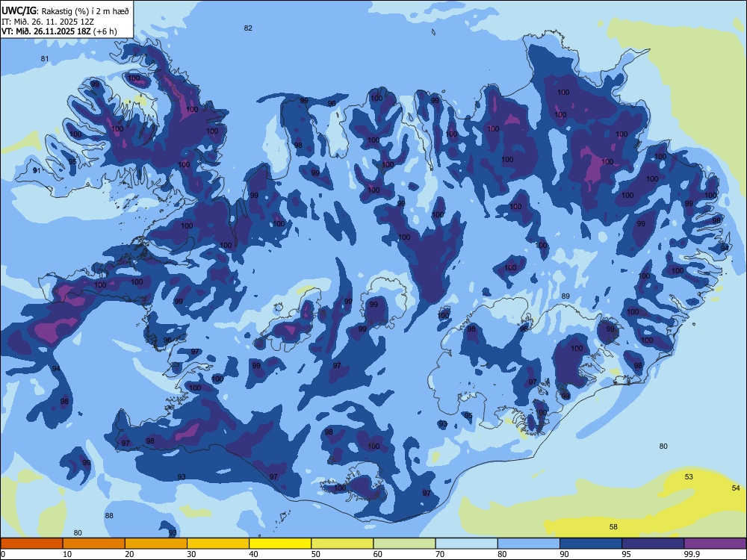
Task: Click the pale yellow 50–60 legend swatch
Action: coord(342,544)
